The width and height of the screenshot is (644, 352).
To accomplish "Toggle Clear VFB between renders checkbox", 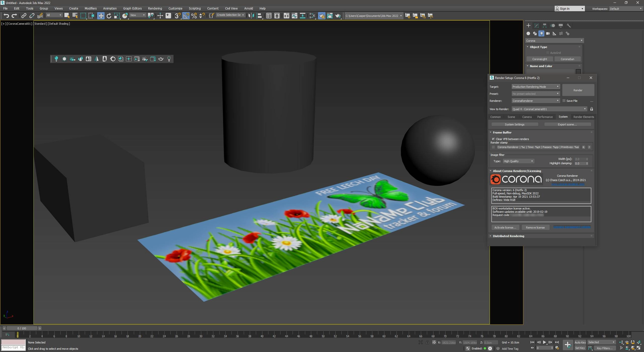I will [493, 139].
